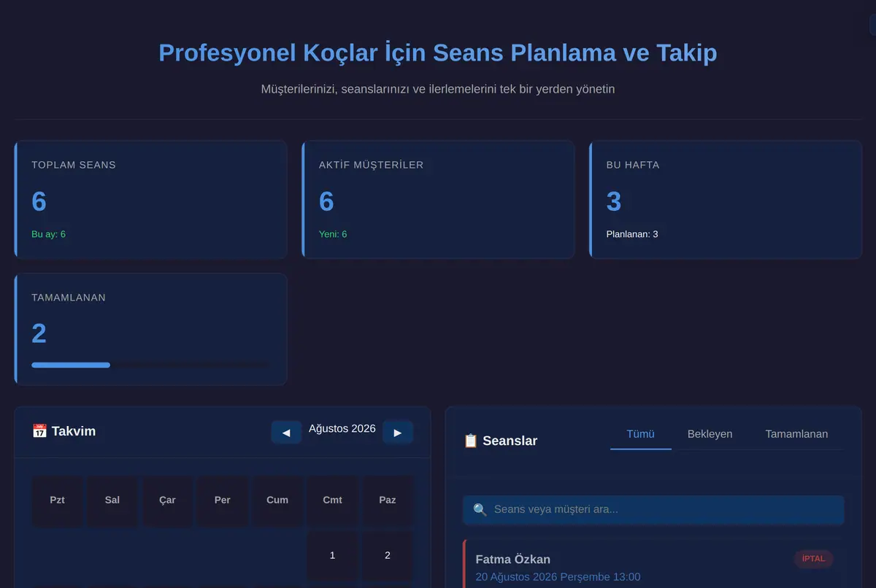Open the Tamamlanan sessions tab
Viewport: 876px width, 588px height.
pyautogui.click(x=796, y=434)
